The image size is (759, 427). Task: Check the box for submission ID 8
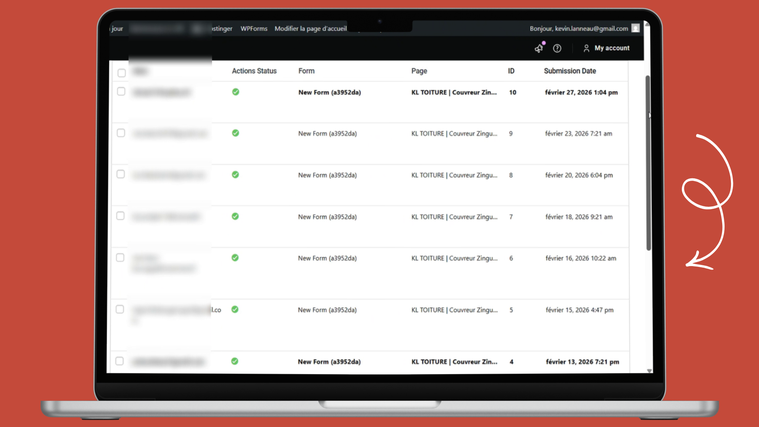pos(121,174)
